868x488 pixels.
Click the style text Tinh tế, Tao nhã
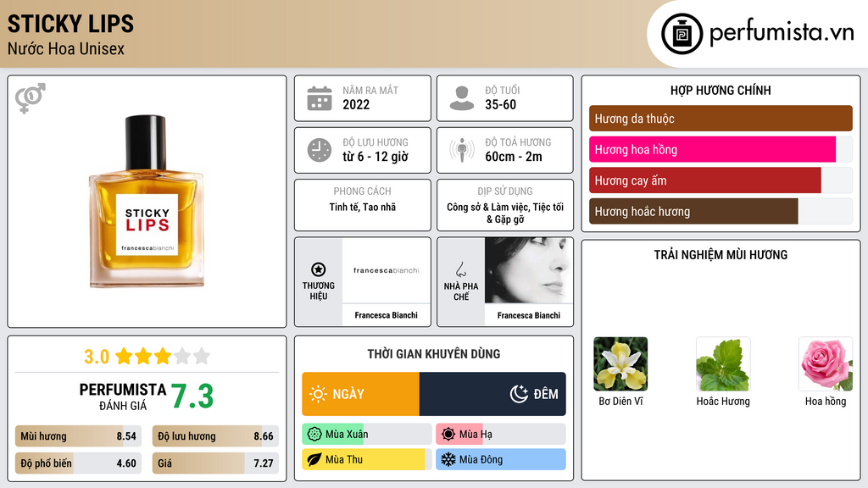[363, 207]
